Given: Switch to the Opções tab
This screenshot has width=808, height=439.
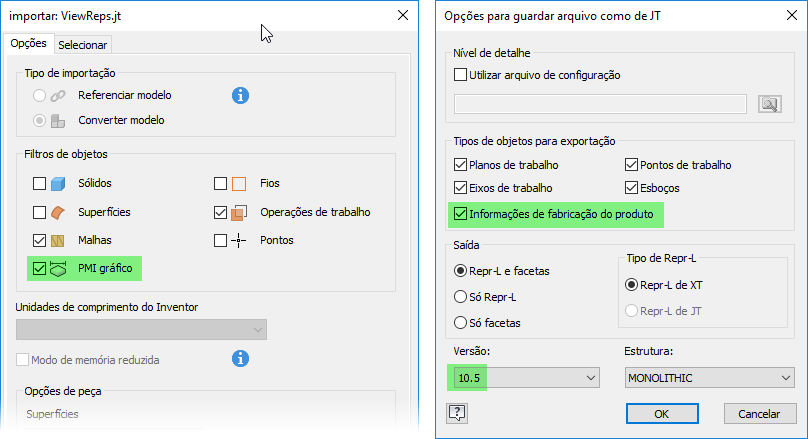Looking at the screenshot, I should click(x=28, y=43).
